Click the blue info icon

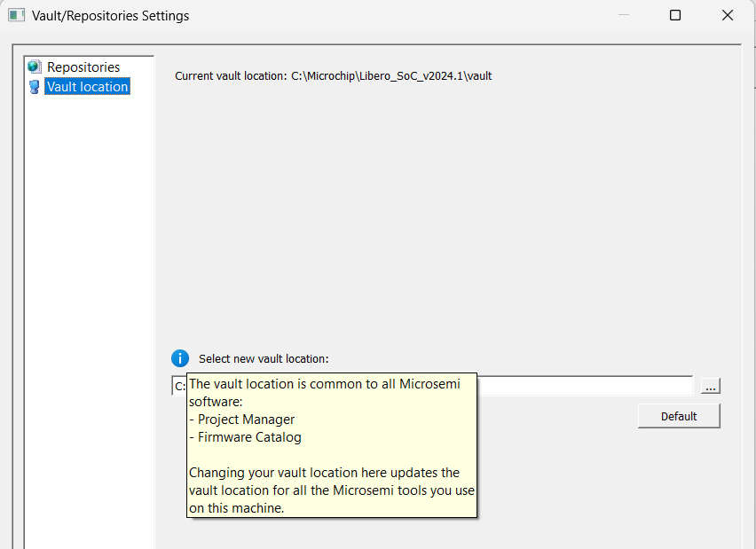pos(180,358)
